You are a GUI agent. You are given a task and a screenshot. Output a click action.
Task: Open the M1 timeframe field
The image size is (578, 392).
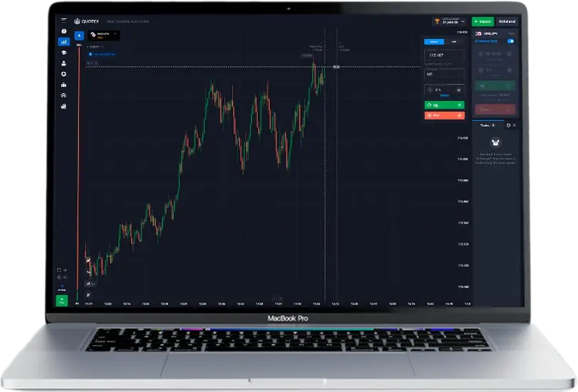pos(444,75)
